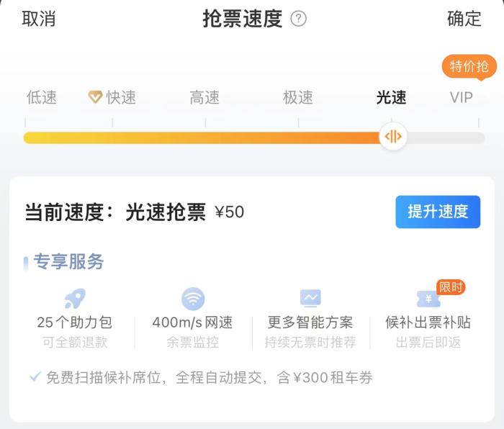Click the 光速 speed label
This screenshot has width=504, height=429.
pyautogui.click(x=391, y=97)
